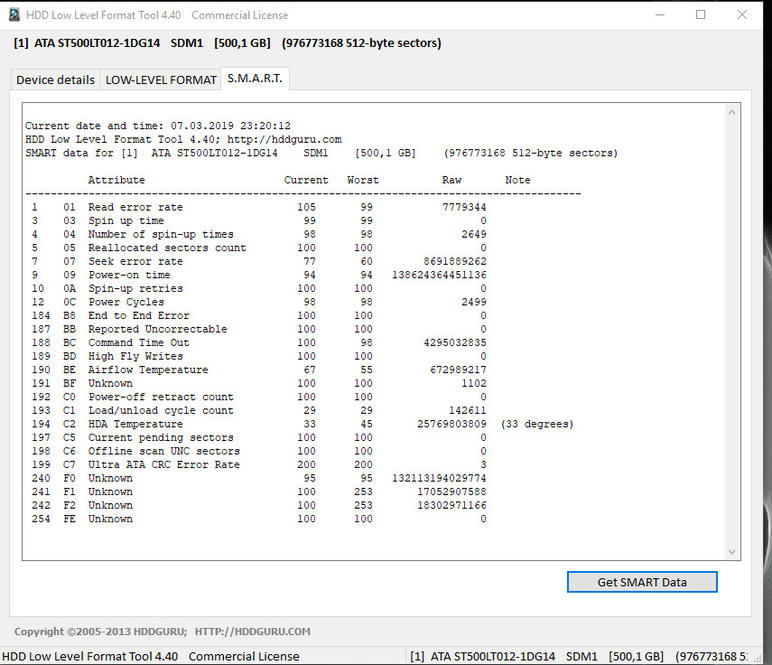
Task: Click the Airflow Temperature row
Action: 259,370
